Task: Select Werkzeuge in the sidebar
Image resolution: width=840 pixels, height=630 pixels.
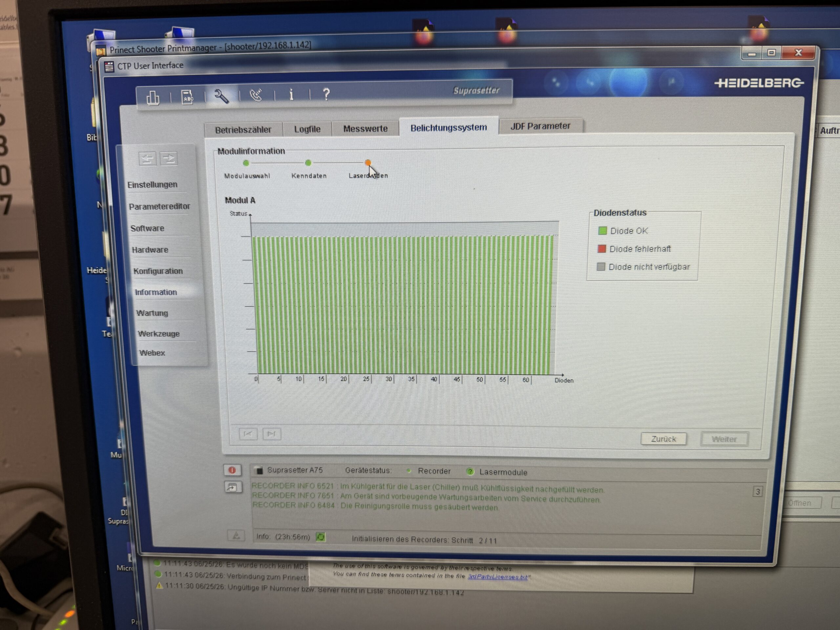Action: click(159, 333)
